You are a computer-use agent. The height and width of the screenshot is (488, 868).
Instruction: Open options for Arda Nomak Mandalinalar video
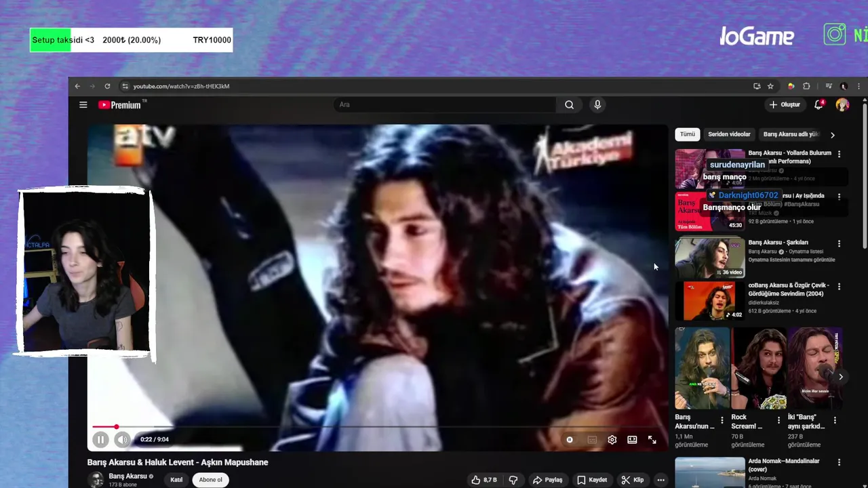[x=839, y=463]
